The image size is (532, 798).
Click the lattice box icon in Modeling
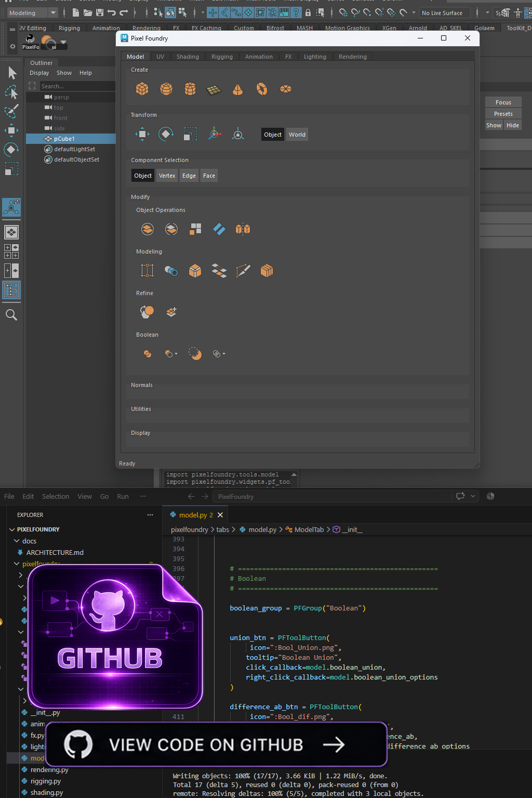tap(148, 271)
